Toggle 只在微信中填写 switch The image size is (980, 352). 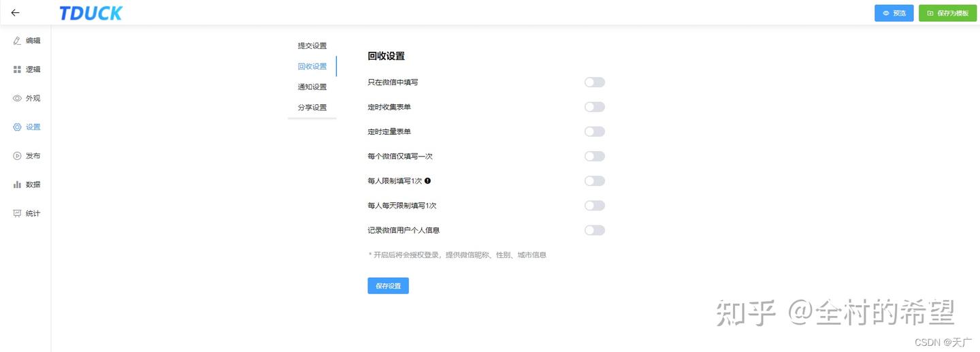point(595,82)
